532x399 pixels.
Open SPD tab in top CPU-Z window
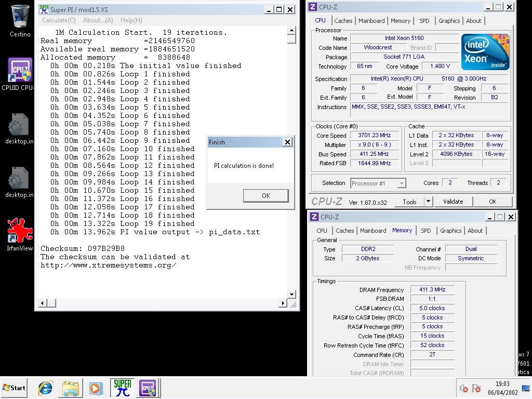[x=424, y=21]
